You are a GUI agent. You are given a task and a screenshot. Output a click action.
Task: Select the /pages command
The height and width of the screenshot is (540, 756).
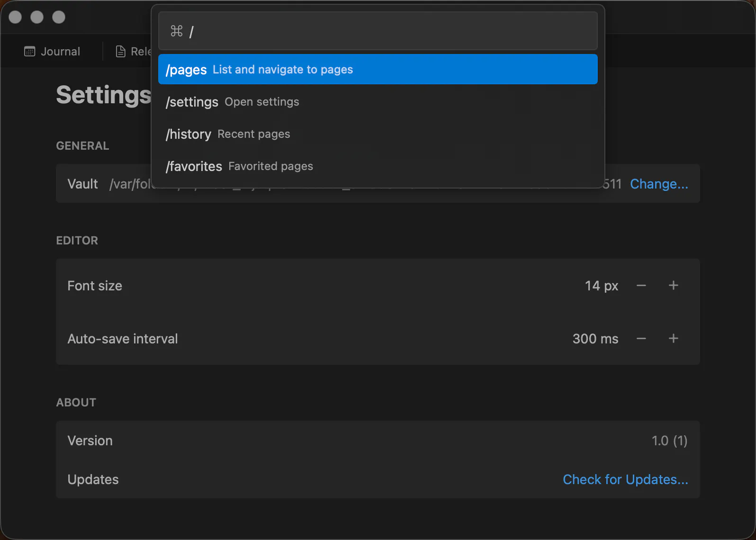pos(378,69)
